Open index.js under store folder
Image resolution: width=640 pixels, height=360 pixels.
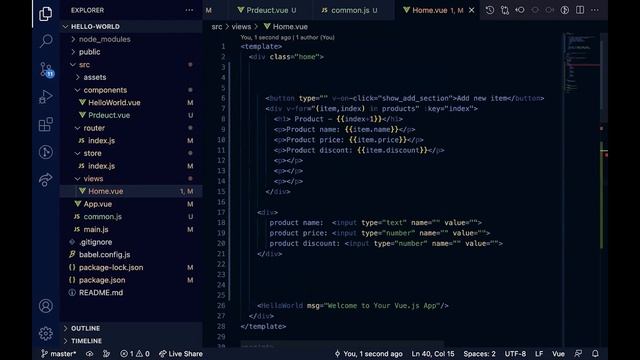click(x=131, y=166)
